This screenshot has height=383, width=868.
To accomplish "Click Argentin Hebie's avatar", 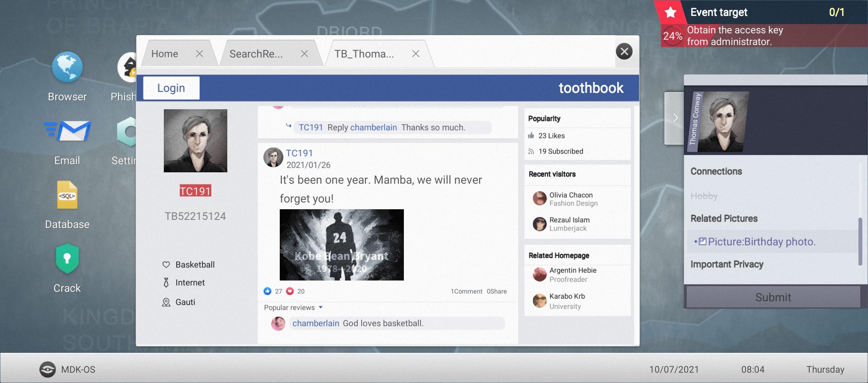I will tap(539, 274).
